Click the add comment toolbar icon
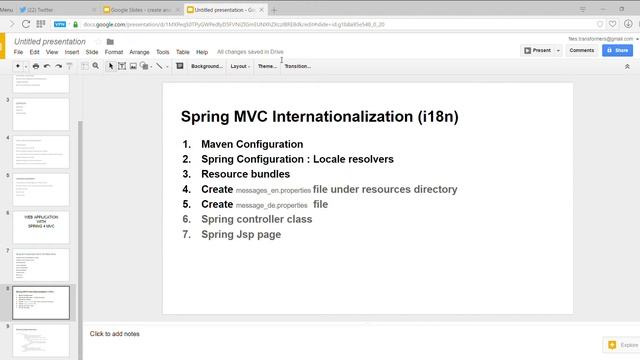 pyautogui.click(x=180, y=66)
